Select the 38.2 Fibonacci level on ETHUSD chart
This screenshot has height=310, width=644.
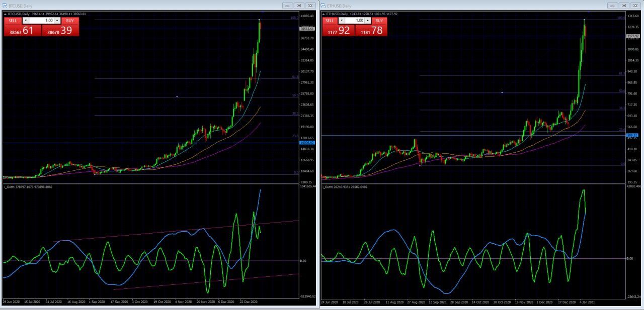(622, 108)
